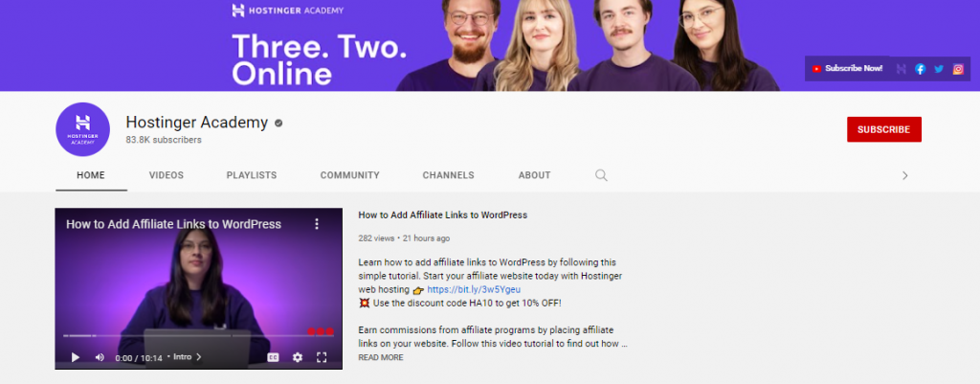Click the Instagram icon in the banner

[x=958, y=69]
